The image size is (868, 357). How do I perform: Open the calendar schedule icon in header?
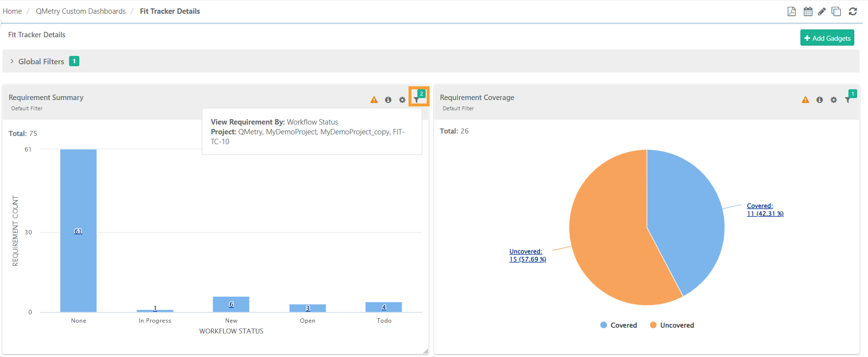click(x=808, y=11)
